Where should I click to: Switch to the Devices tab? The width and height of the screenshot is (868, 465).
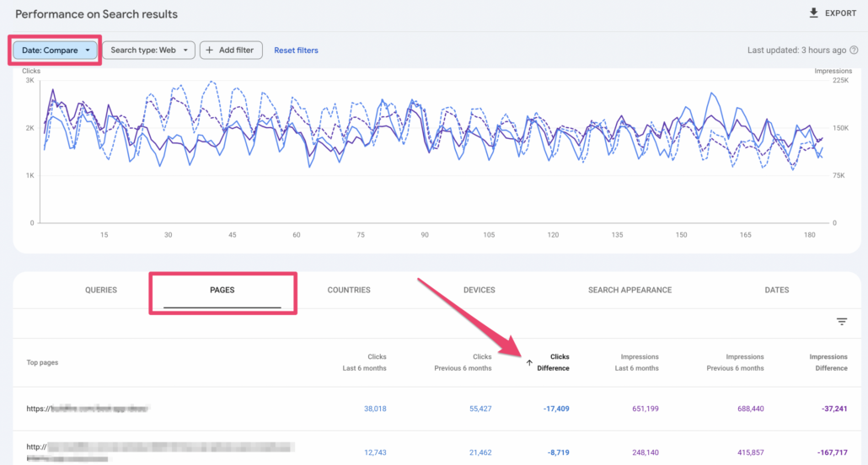[x=479, y=290]
